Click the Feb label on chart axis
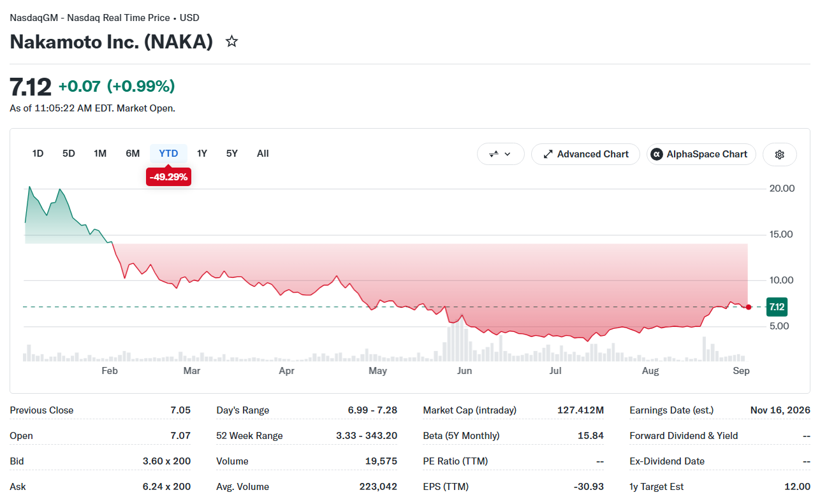The width and height of the screenshot is (820, 504). coord(110,371)
